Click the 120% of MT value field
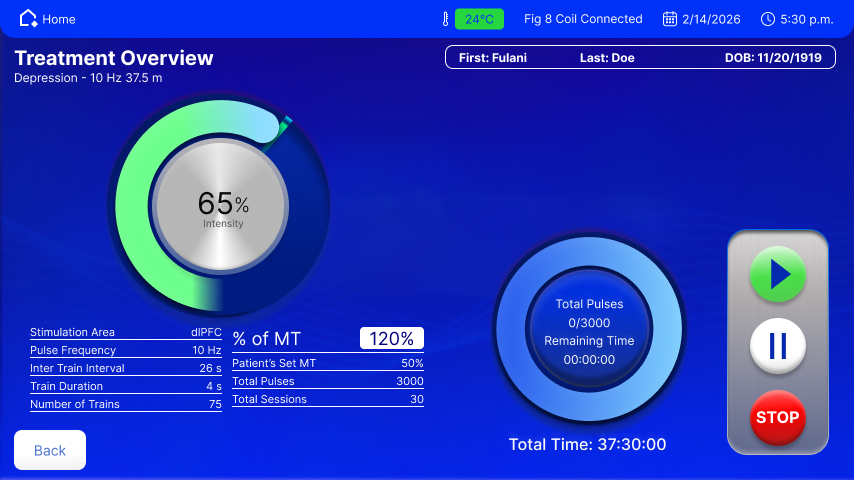Image resolution: width=854 pixels, height=480 pixels. click(391, 338)
